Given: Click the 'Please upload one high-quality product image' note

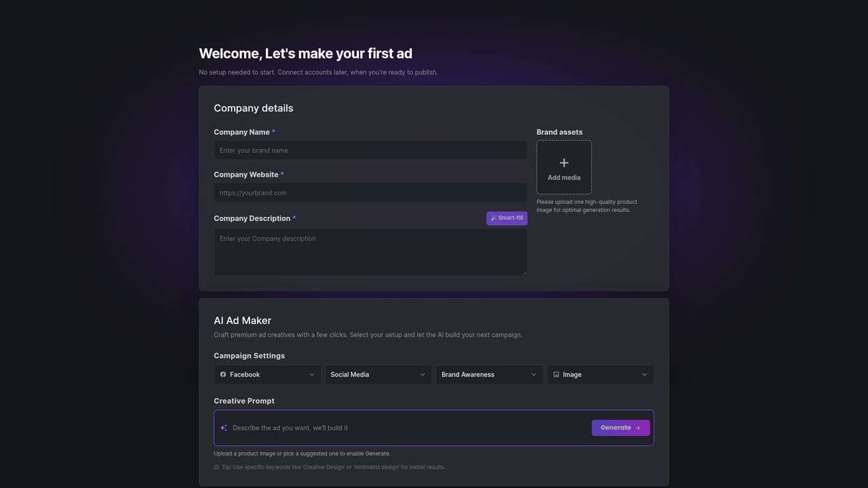Looking at the screenshot, I should click(587, 206).
